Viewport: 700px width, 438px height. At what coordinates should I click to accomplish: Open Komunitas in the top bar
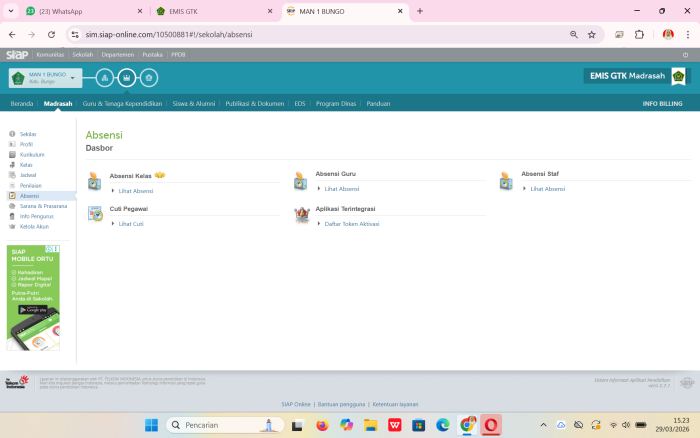(x=50, y=55)
